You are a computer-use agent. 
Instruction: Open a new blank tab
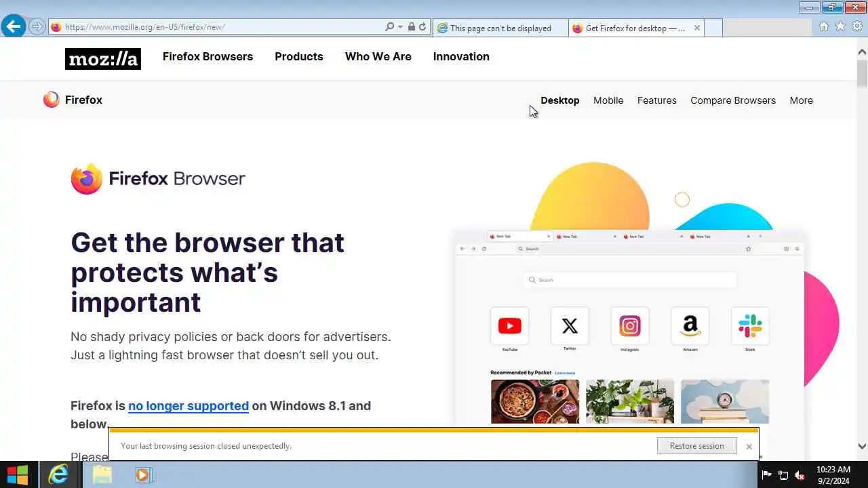[x=713, y=28]
